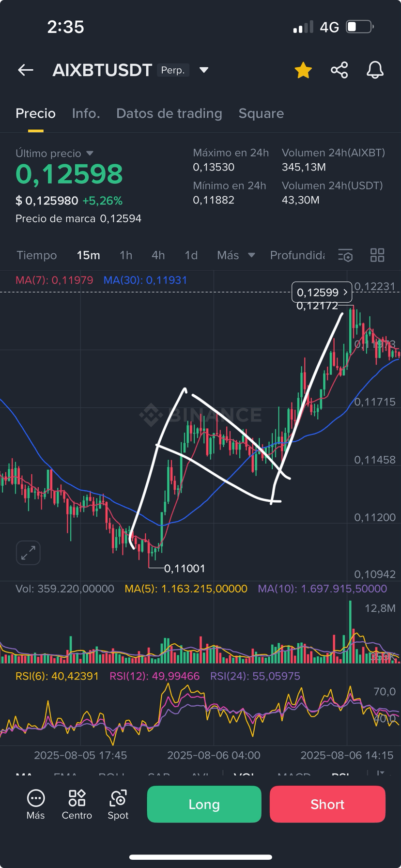Open chart settings icon
The image size is (401, 868).
pyautogui.click(x=345, y=255)
